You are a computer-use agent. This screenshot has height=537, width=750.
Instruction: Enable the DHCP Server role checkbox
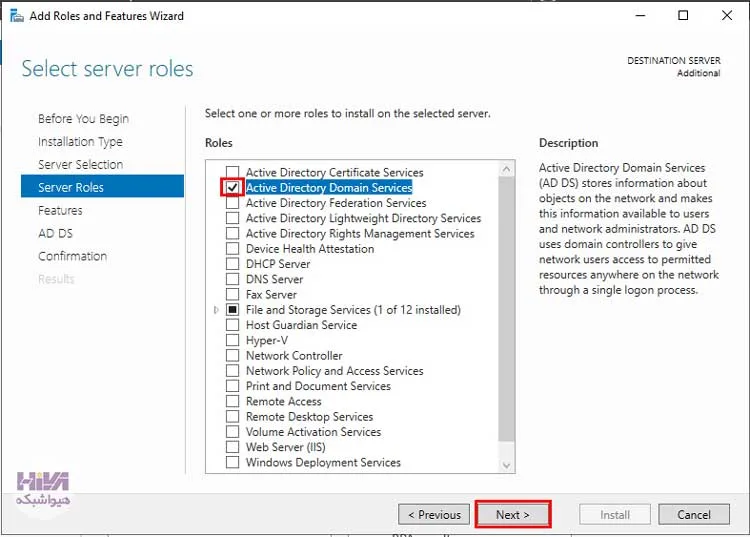click(232, 264)
